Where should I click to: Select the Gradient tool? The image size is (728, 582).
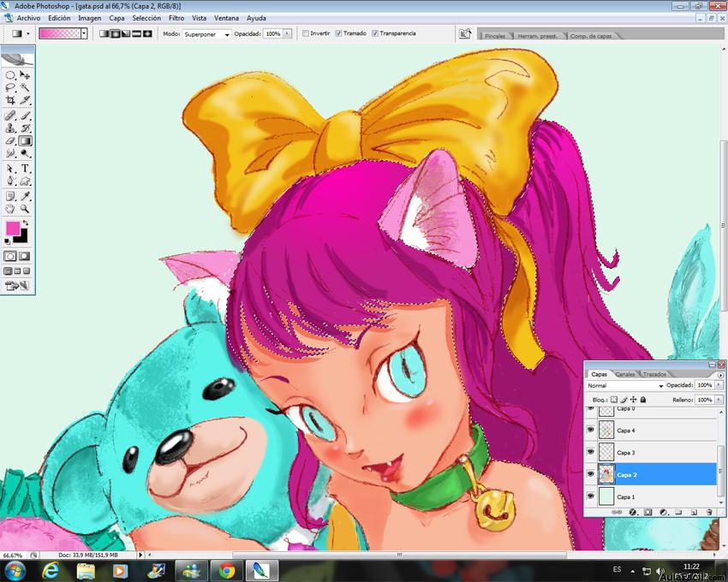(x=25, y=140)
